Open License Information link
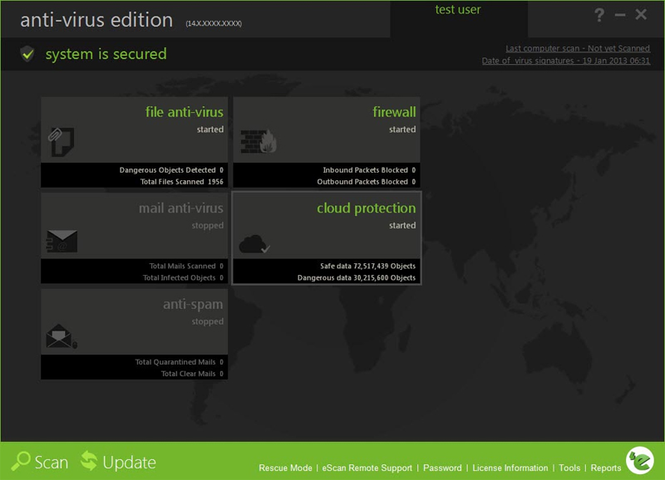This screenshot has height=480, width=665. click(510, 468)
